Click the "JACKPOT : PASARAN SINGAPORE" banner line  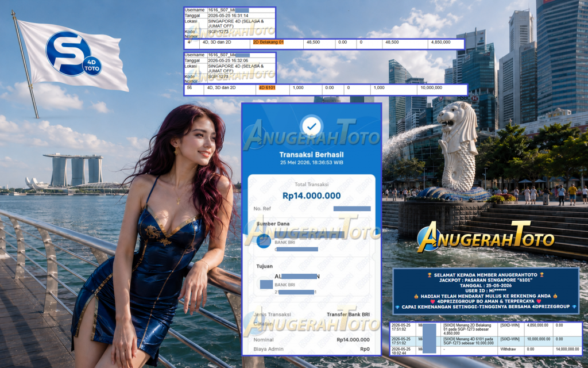486,280
